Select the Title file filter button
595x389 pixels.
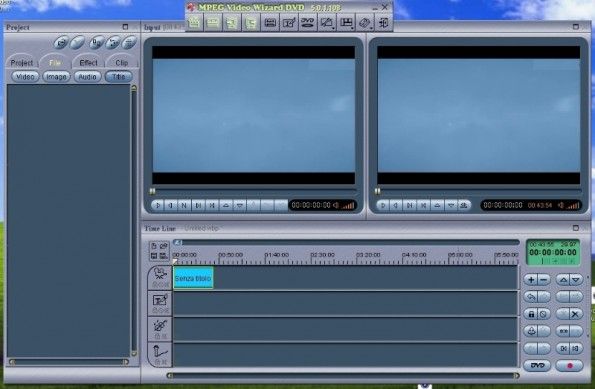[x=118, y=77]
